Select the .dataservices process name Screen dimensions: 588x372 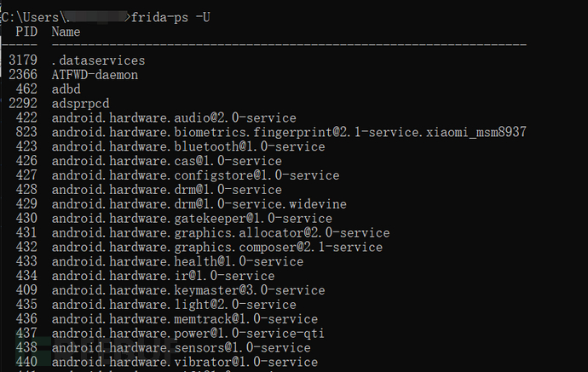(x=98, y=60)
